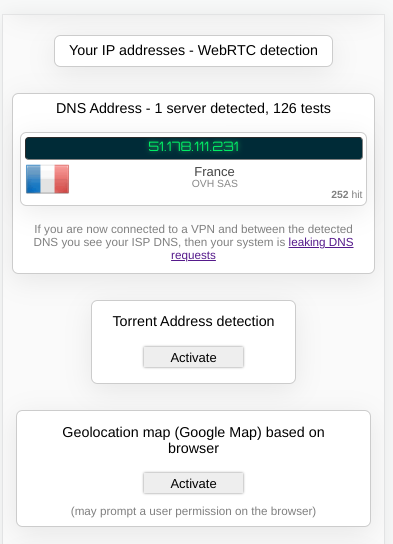Image resolution: width=393 pixels, height=544 pixels.
Task: Open the leaking DNS requests link
Action: tap(262, 248)
